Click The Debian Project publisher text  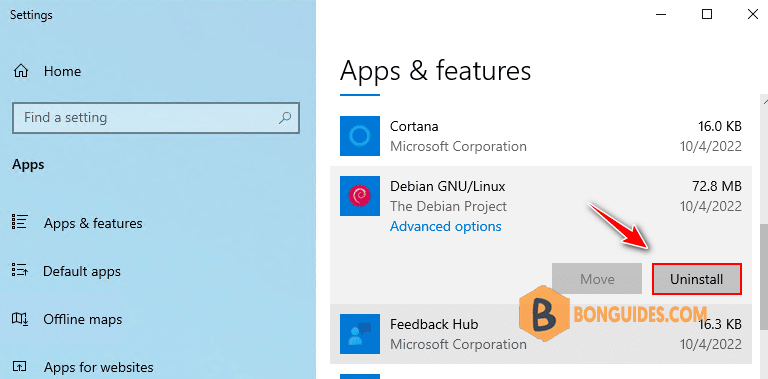click(448, 206)
